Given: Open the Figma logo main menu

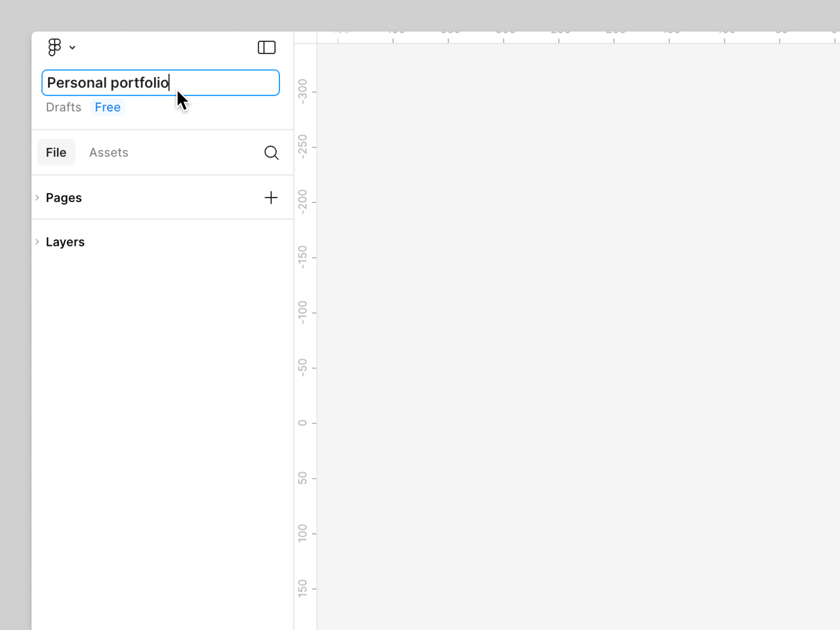Looking at the screenshot, I should click(55, 47).
